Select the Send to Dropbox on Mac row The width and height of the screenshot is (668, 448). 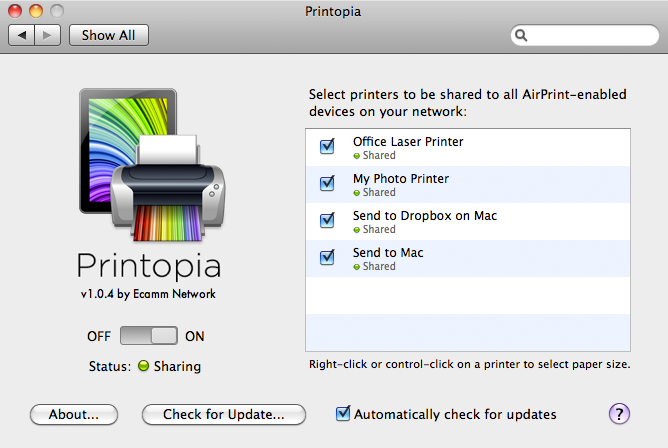click(x=468, y=221)
